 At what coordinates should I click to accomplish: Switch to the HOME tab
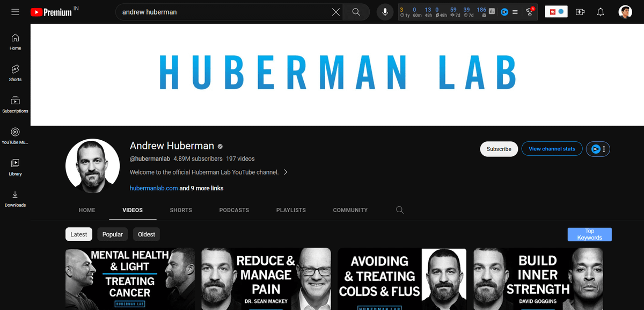87,210
